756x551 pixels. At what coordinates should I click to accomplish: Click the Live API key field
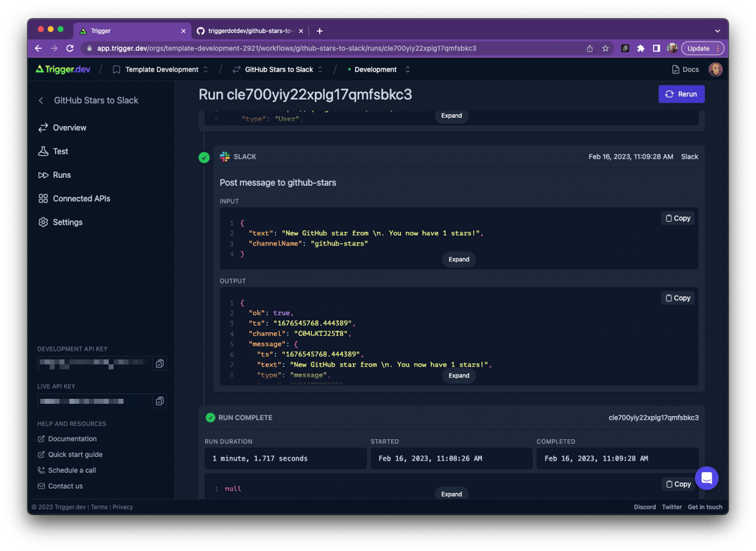coord(94,401)
